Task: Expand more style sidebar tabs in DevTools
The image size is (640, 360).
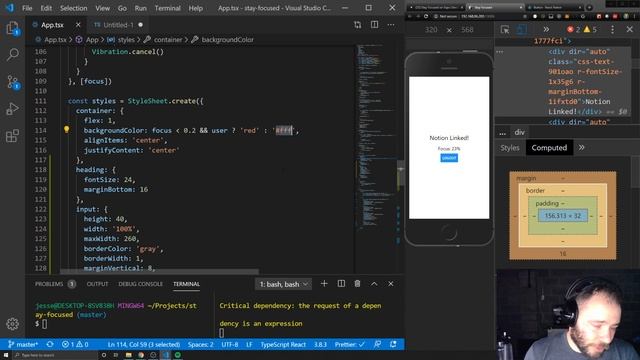Action: click(x=581, y=147)
